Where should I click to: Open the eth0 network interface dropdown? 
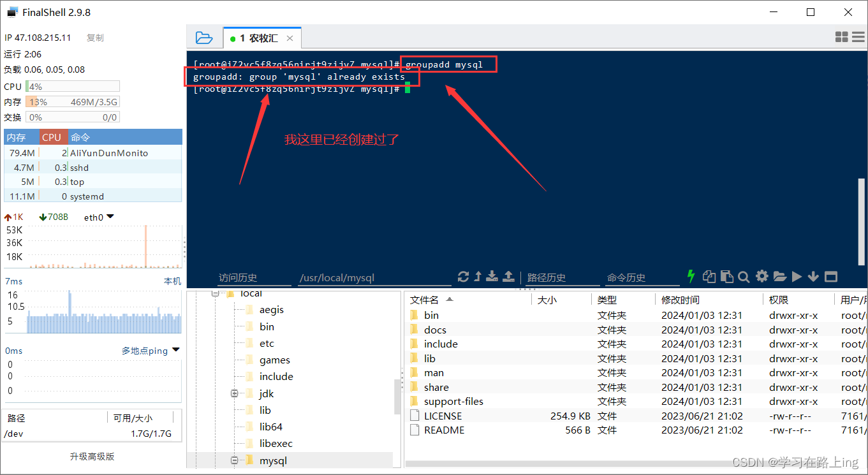[99, 217]
